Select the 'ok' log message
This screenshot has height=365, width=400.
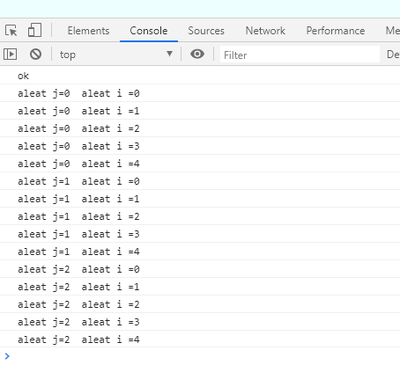click(x=200, y=76)
